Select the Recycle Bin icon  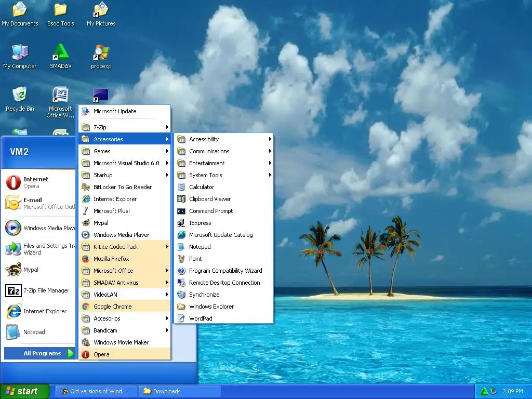pos(20,99)
